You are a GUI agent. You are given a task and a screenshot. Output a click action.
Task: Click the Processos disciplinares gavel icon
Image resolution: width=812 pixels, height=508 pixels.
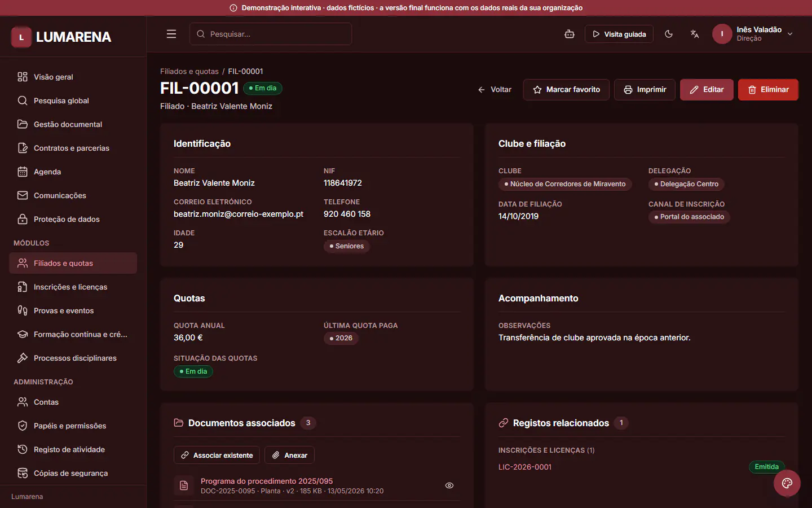coord(23,358)
